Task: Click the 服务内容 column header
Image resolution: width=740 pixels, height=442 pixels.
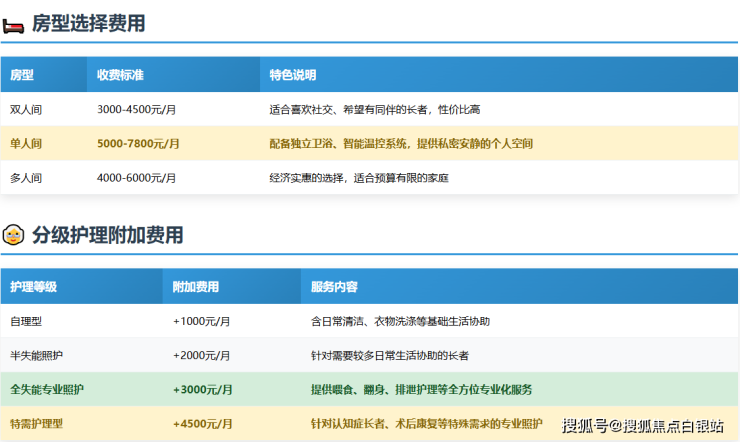Action: (335, 287)
